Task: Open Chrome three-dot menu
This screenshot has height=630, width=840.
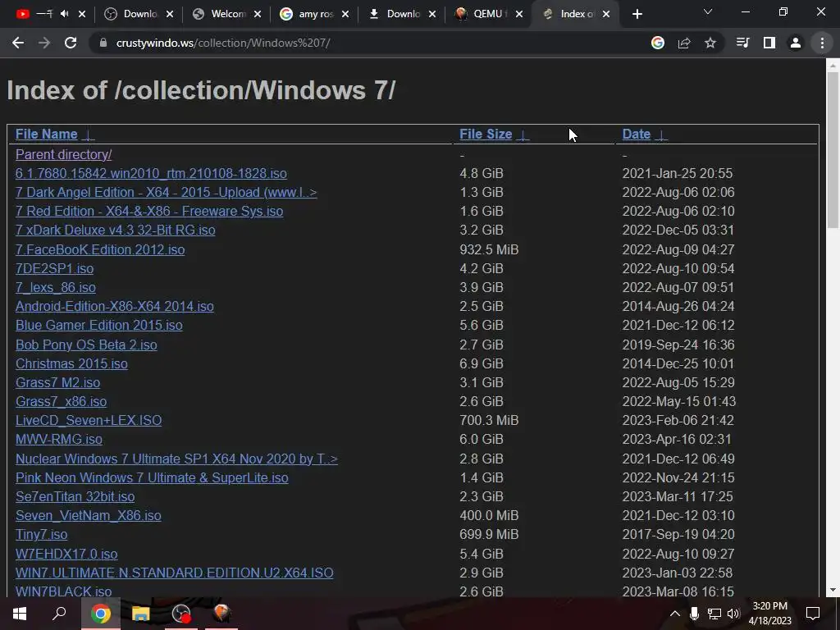Action: point(822,43)
